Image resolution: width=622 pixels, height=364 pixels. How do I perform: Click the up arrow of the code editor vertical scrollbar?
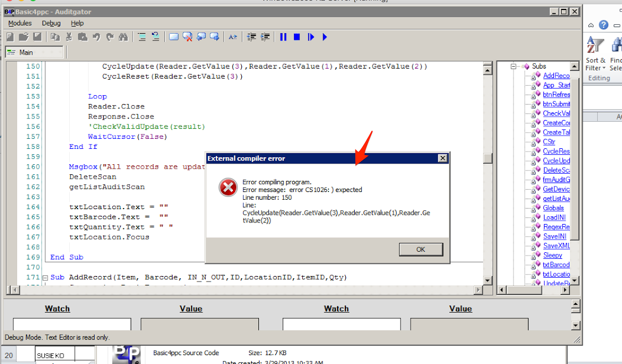488,70
